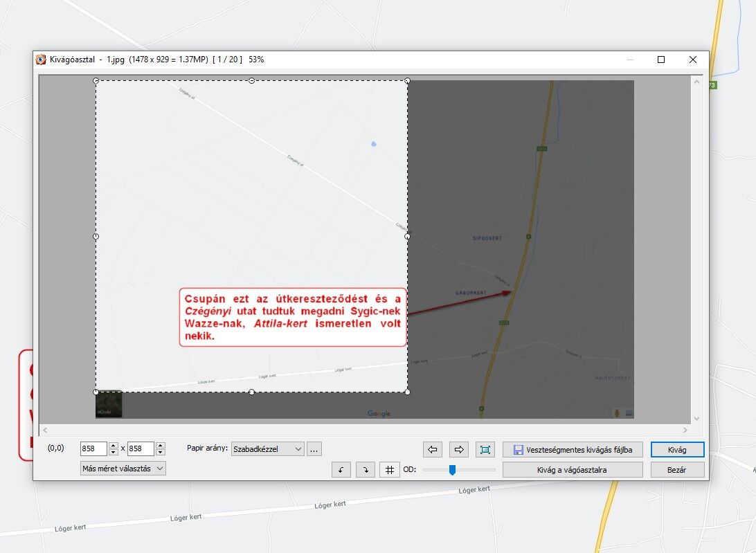Click Veszteségmentes kivágás fájlba button

(573, 449)
